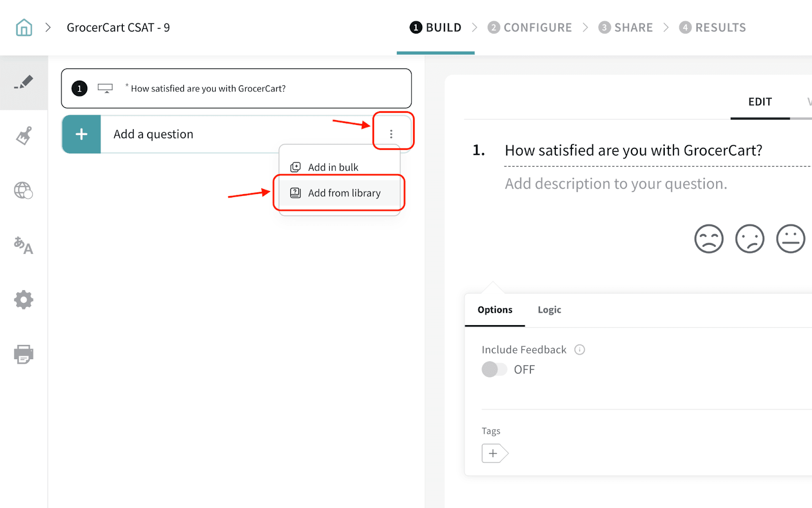This screenshot has width=812, height=508.
Task: Select the pencil edit icon in sidebar
Action: click(x=24, y=83)
